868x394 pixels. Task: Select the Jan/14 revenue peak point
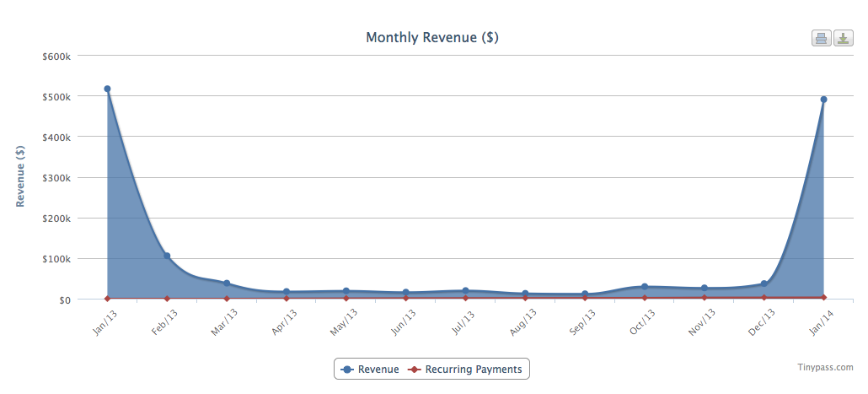[823, 100]
